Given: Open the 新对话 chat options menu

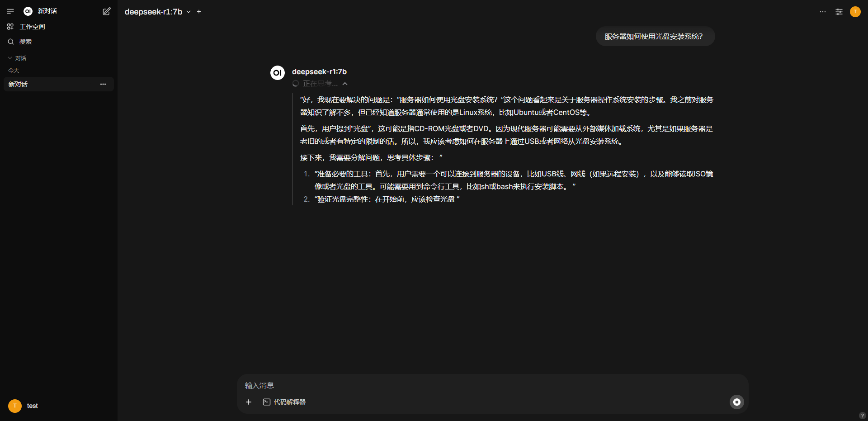Looking at the screenshot, I should (103, 84).
